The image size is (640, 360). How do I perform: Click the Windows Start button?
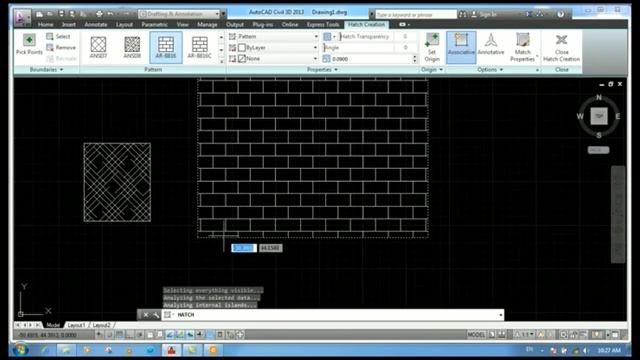pyautogui.click(x=20, y=350)
